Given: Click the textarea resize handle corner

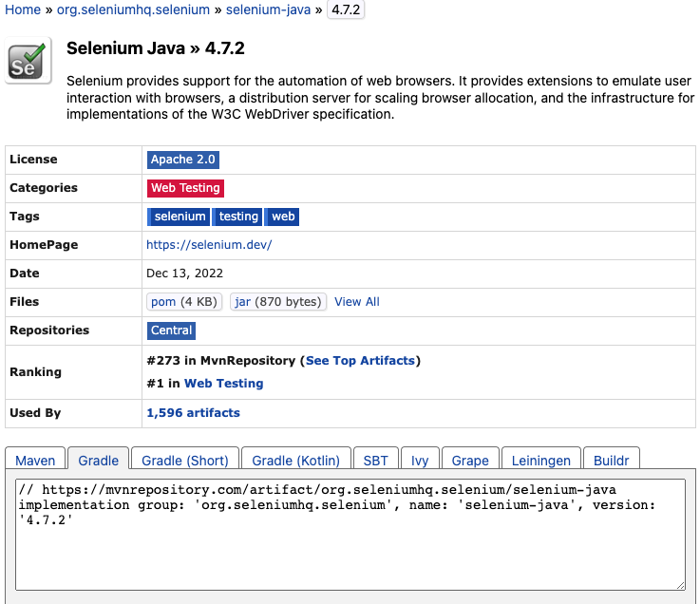Looking at the screenshot, I should (680, 585).
